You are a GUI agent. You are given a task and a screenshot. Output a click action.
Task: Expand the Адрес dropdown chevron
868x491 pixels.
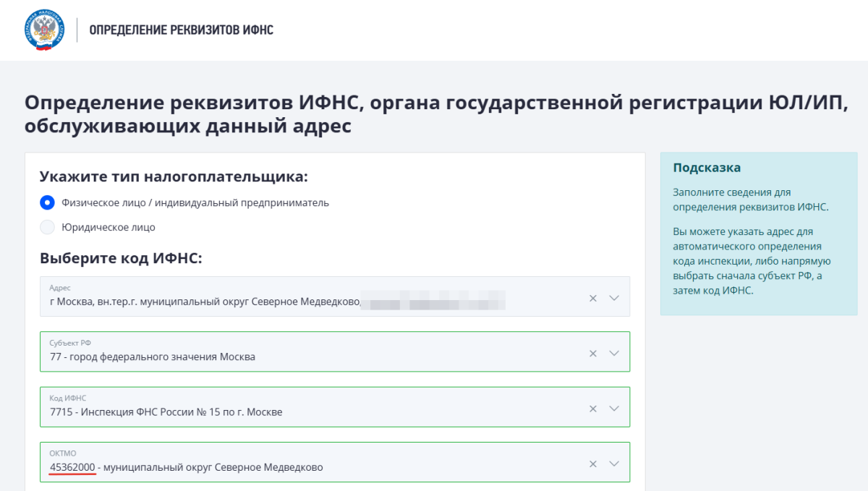[x=614, y=298]
